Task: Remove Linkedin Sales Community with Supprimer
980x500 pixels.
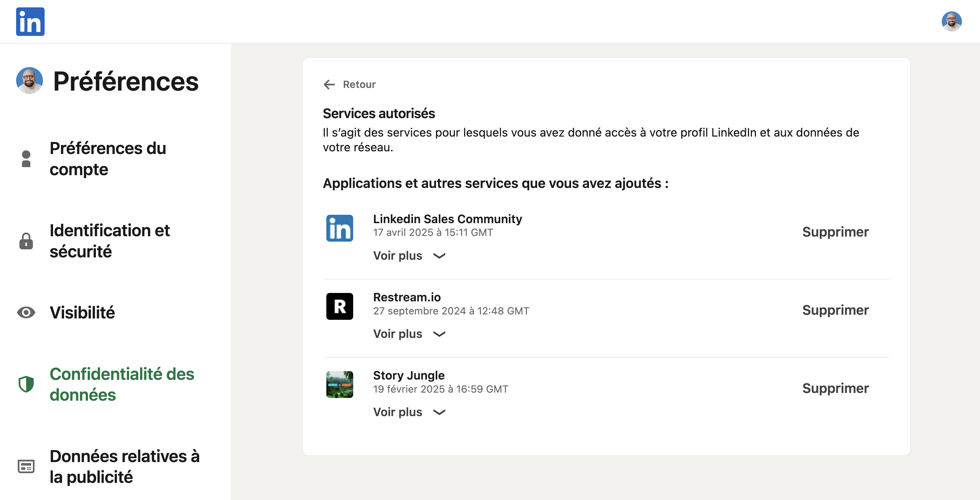Action: click(835, 232)
